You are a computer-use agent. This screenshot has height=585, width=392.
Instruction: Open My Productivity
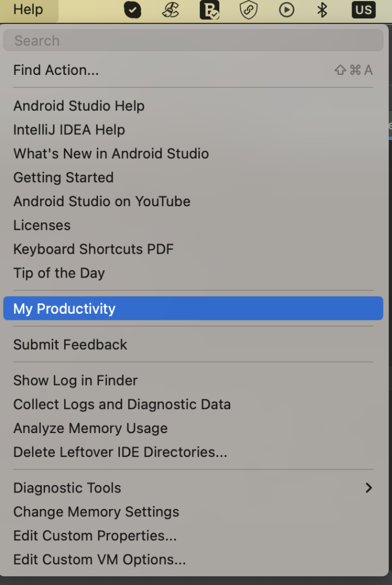click(64, 308)
